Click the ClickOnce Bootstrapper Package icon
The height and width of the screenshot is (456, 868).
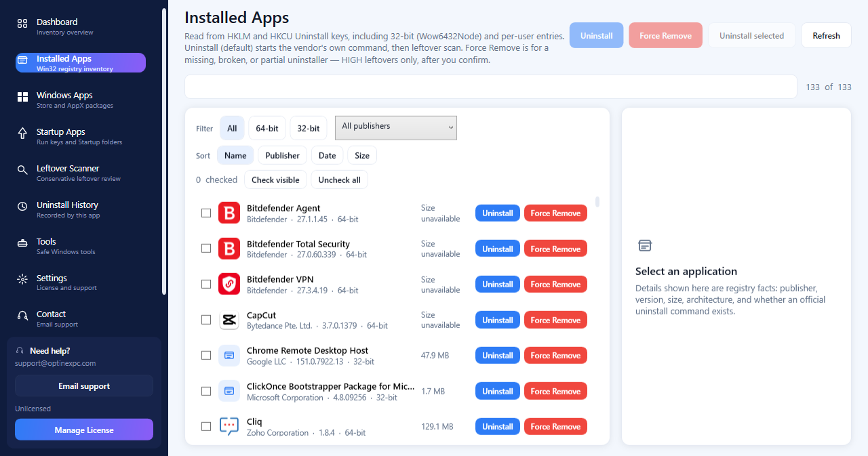coord(229,391)
